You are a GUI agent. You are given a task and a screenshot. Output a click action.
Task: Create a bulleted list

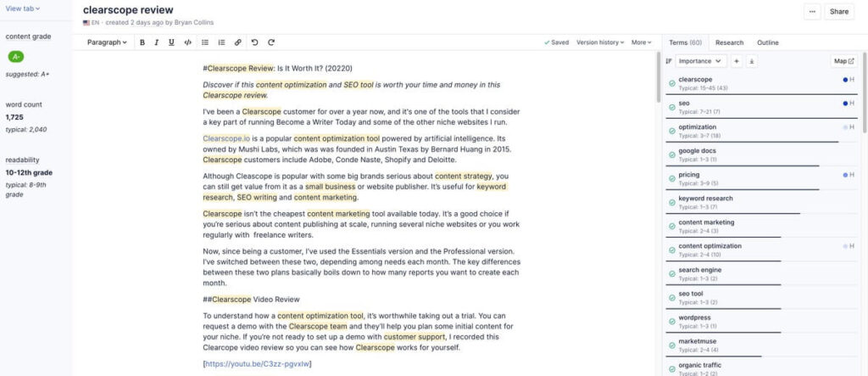coord(205,42)
